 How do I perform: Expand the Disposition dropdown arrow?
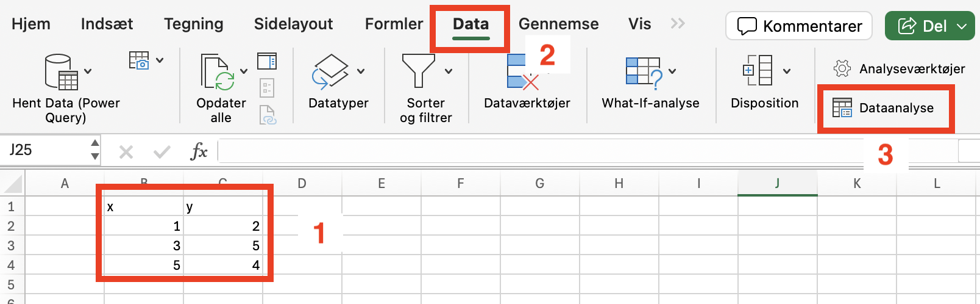[x=787, y=71]
